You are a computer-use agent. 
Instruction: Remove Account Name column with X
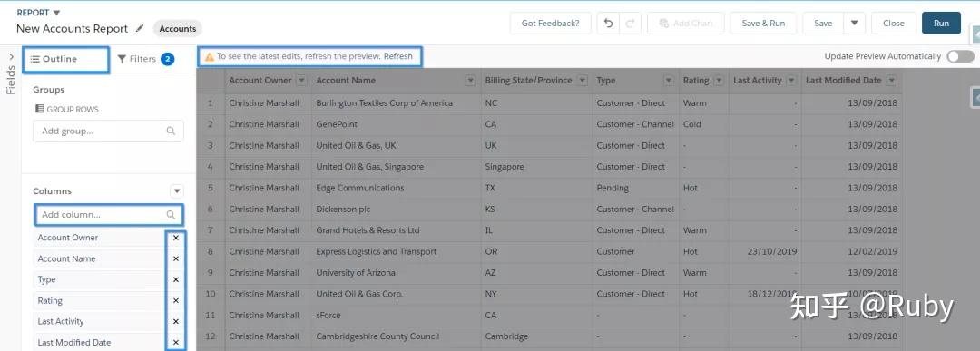(x=176, y=258)
